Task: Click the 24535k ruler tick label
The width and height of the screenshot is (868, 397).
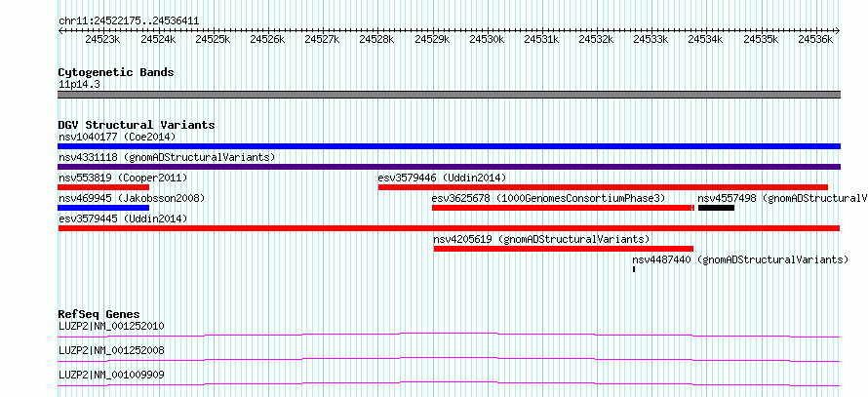Action: pos(761,39)
